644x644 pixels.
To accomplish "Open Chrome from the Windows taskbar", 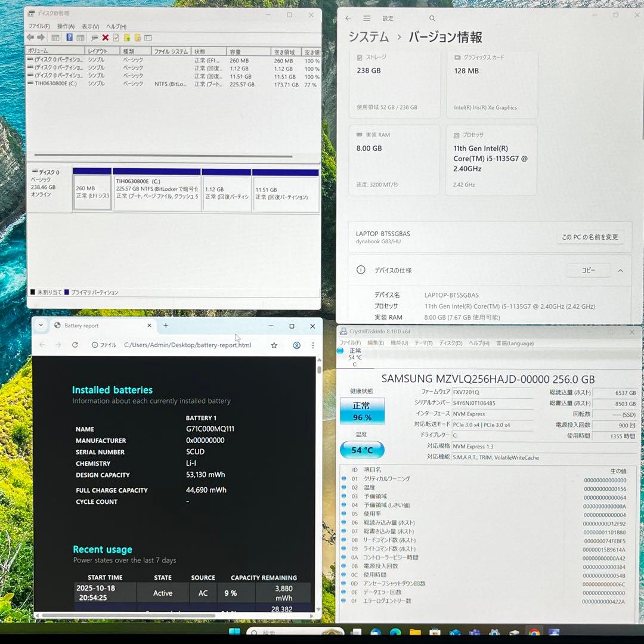I will (x=534, y=633).
